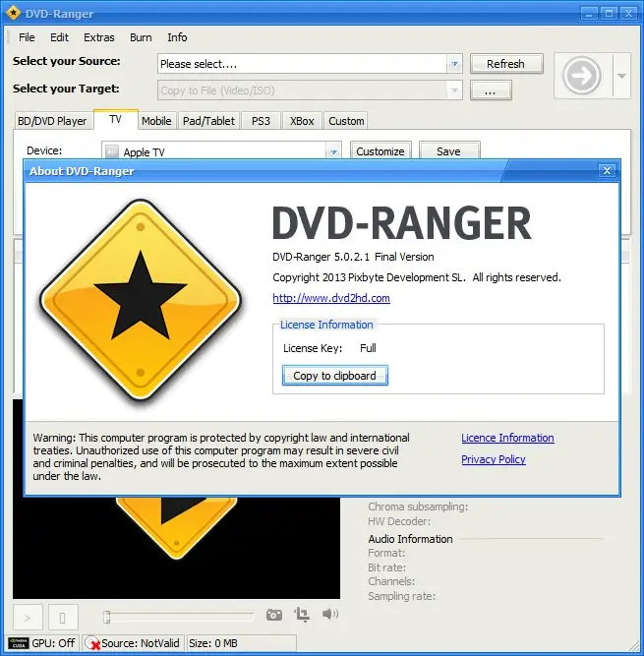Open the Select your Source dropdown
This screenshot has height=656, width=644.
454,64
